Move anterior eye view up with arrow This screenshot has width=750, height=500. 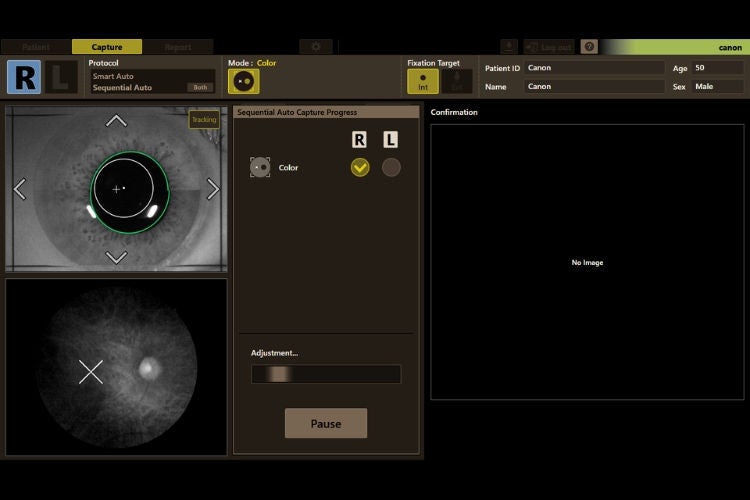116,121
